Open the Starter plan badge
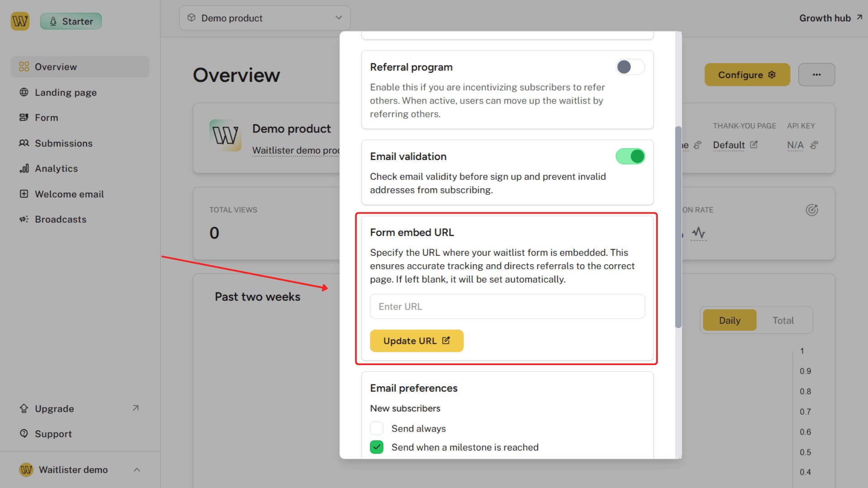868x488 pixels. coord(71,21)
